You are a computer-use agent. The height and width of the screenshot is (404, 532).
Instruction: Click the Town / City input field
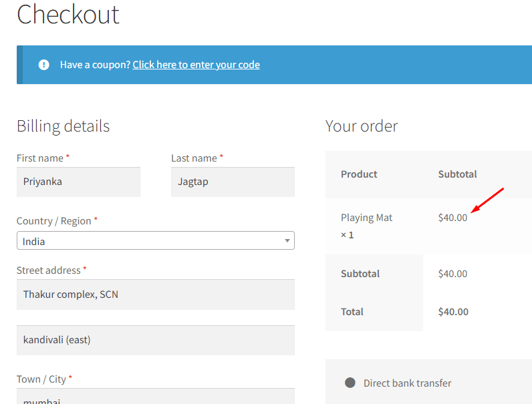coord(155,397)
